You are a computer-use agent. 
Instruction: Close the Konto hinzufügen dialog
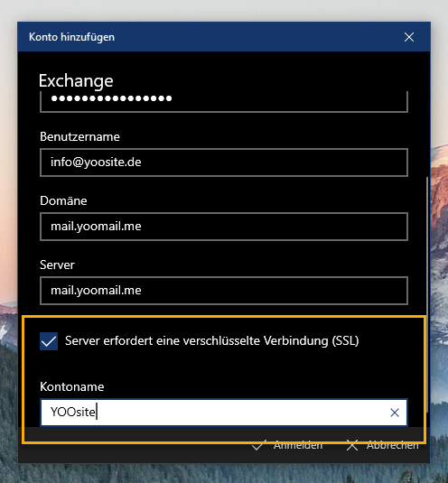[x=409, y=37]
